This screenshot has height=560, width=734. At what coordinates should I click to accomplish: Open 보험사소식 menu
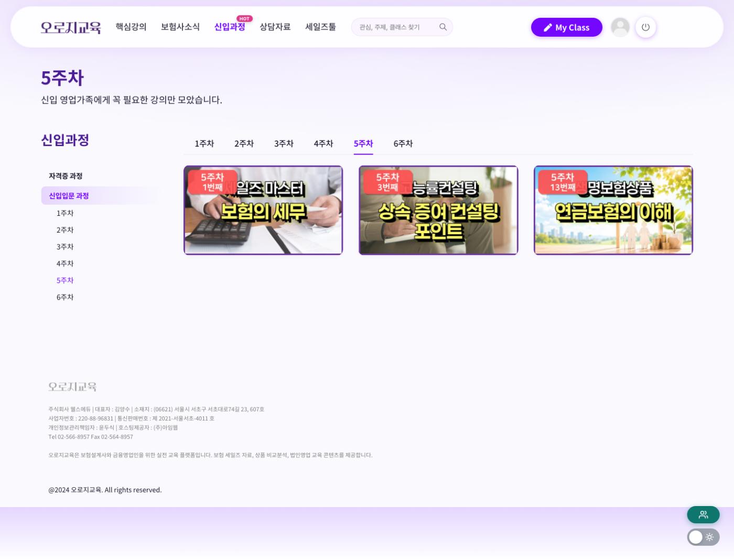pyautogui.click(x=180, y=27)
